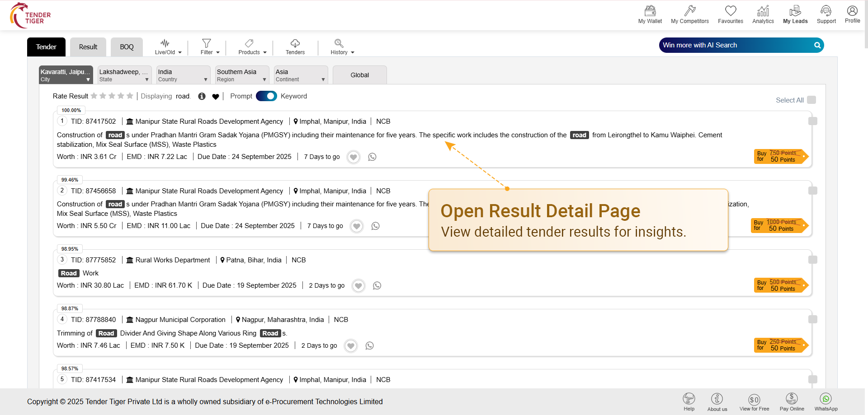Switch to the BOQ tab
The height and width of the screenshot is (415, 868).
coord(127,47)
